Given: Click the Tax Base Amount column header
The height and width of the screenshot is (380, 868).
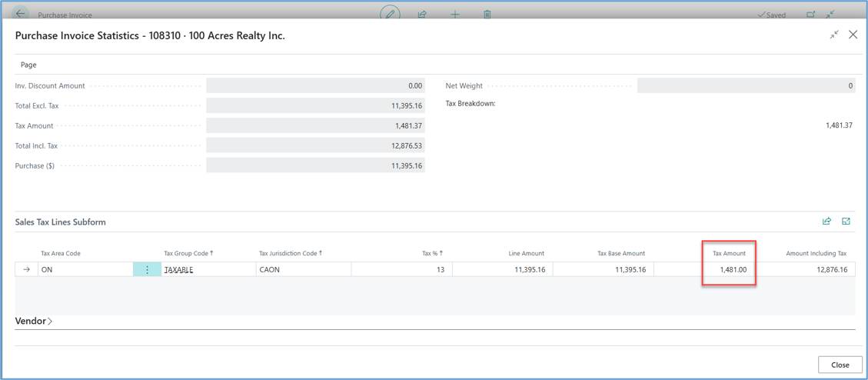Looking at the screenshot, I should click(x=621, y=253).
